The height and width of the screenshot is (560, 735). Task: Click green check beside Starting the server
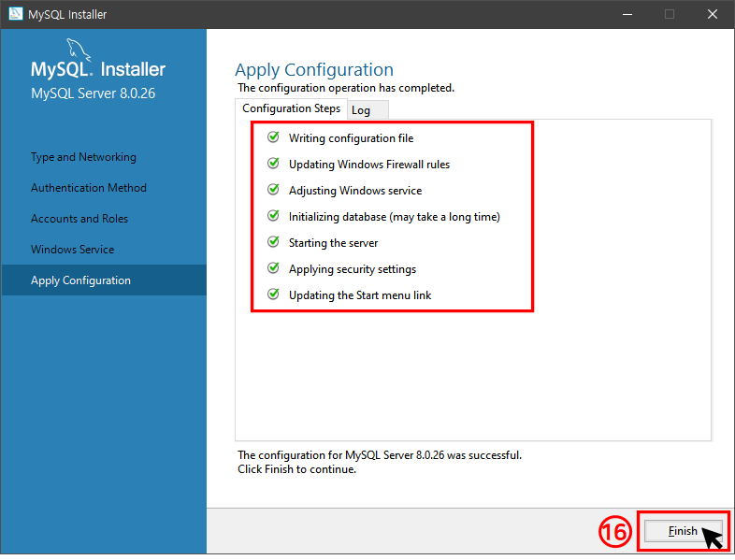click(273, 242)
